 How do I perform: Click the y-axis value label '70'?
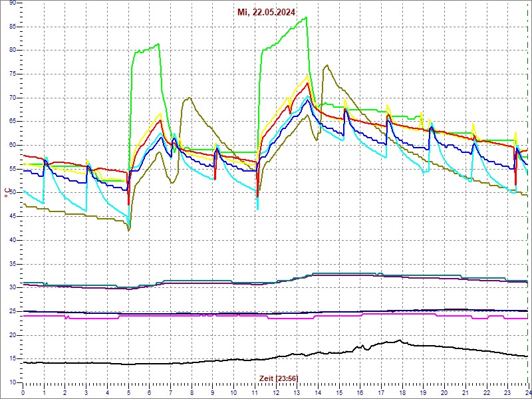pyautogui.click(x=13, y=98)
